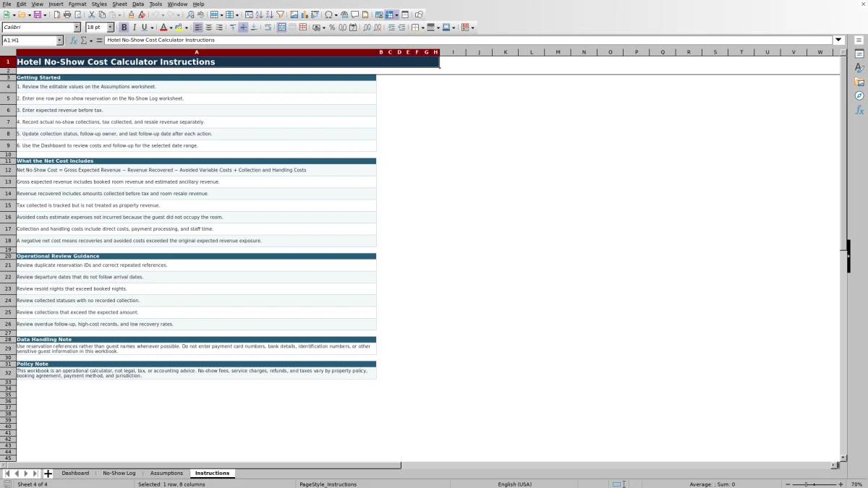Open the Special Character omega icon
Image resolution: width=868 pixels, height=488 pixels.
(328, 14)
